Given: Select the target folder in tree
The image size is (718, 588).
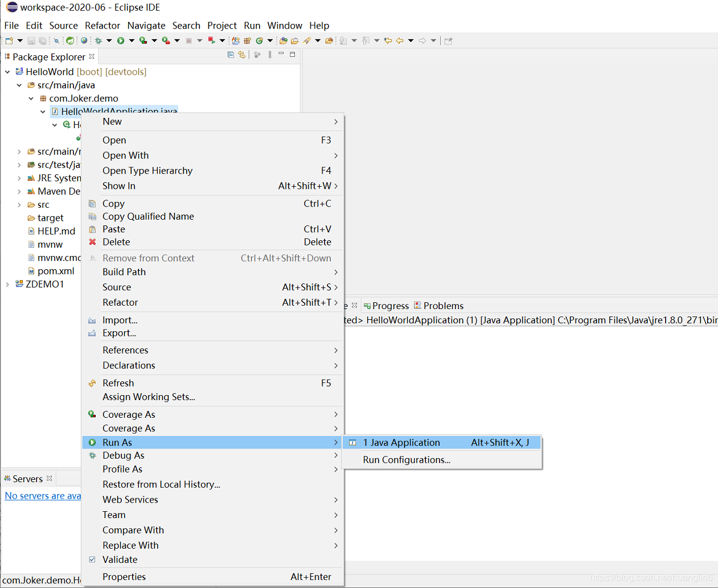Looking at the screenshot, I should point(46,218).
